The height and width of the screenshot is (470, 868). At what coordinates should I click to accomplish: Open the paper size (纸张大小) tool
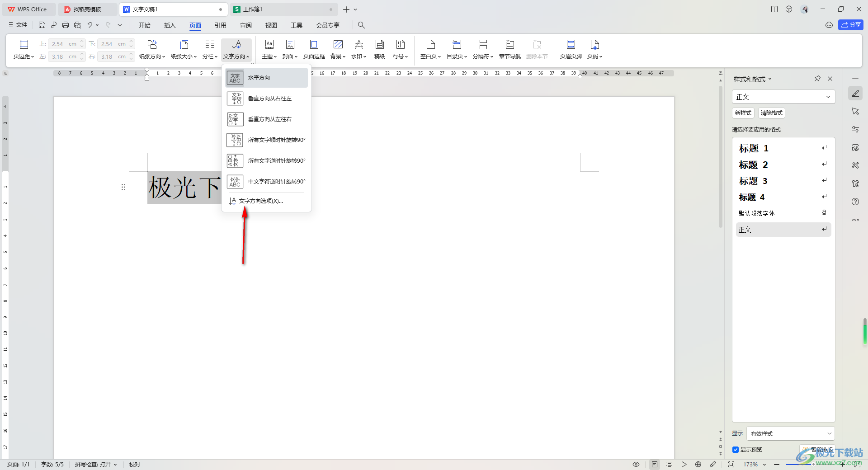click(184, 49)
